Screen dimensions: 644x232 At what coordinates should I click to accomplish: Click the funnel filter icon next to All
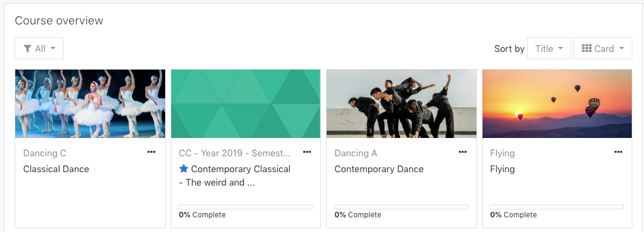(28, 49)
